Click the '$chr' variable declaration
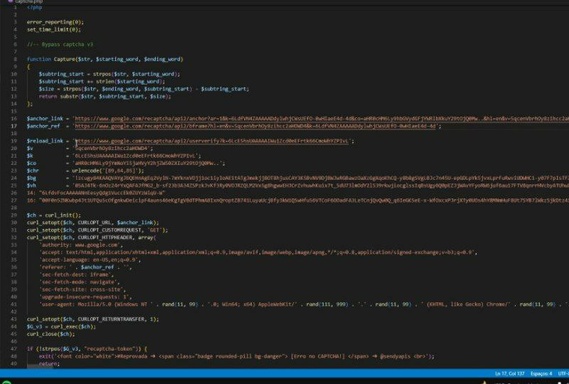The image size is (569, 384). [33, 171]
